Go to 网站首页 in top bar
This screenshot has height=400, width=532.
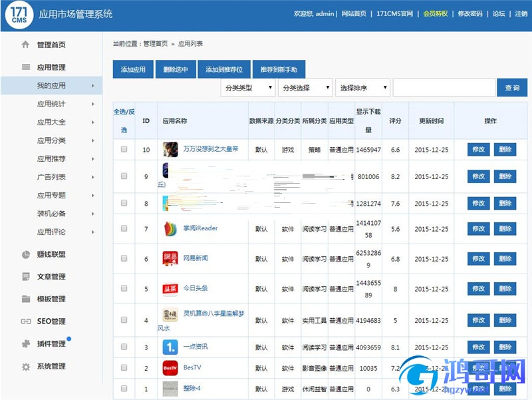(354, 13)
